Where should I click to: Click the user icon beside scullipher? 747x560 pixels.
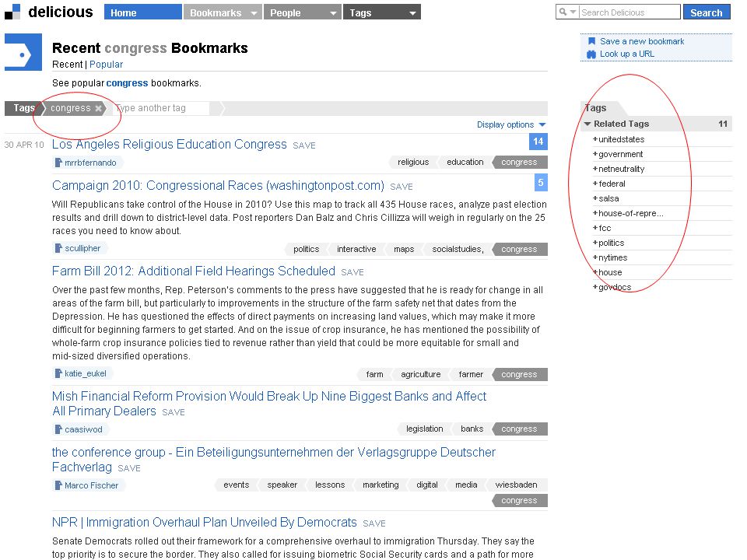click(58, 248)
